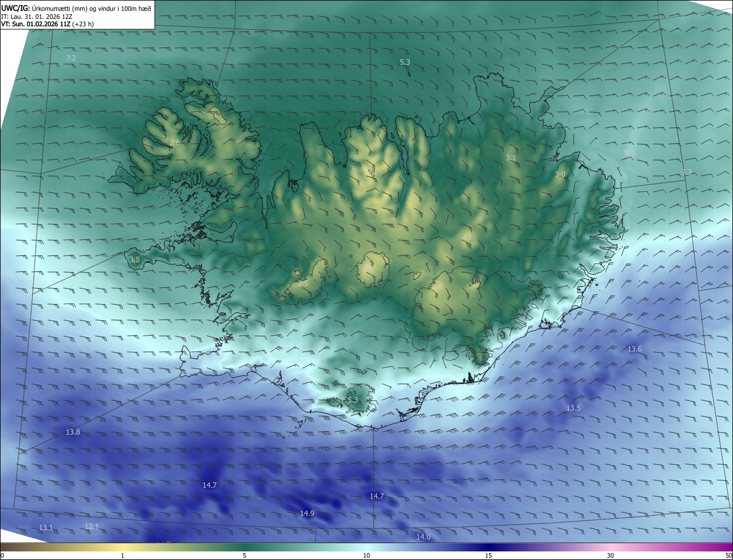Click the 2.5 value label beside the western glacier

[x=303, y=283]
